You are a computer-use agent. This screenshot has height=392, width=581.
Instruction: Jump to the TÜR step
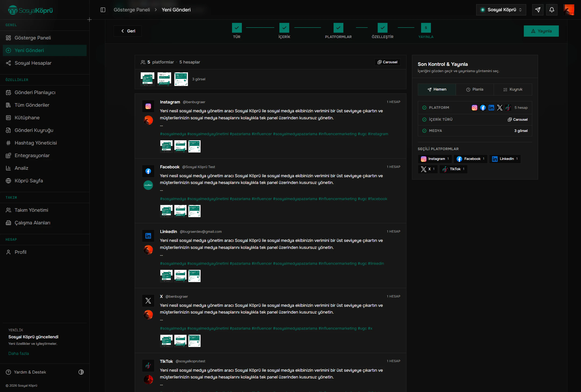[x=237, y=31]
